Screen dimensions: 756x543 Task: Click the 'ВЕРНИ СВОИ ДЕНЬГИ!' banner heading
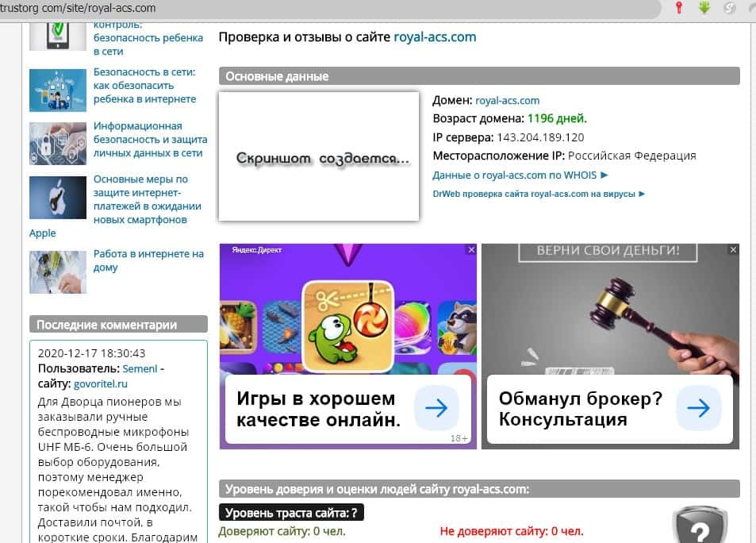point(608,252)
